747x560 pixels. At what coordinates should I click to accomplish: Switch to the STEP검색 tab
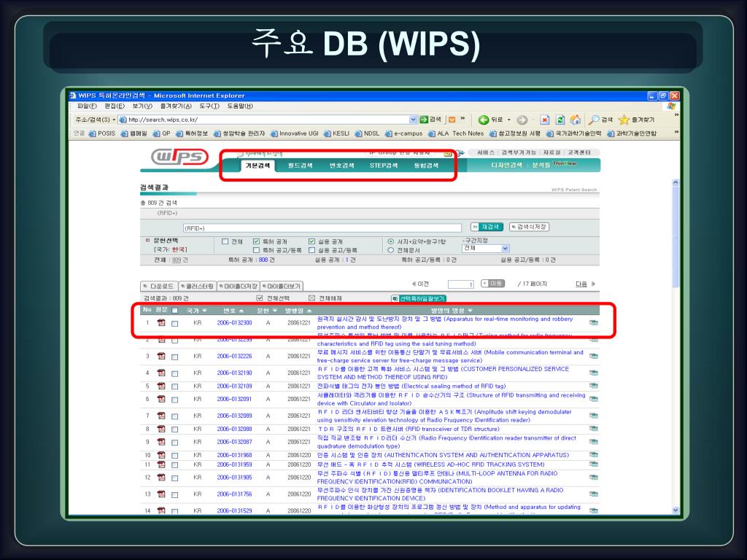point(384,166)
